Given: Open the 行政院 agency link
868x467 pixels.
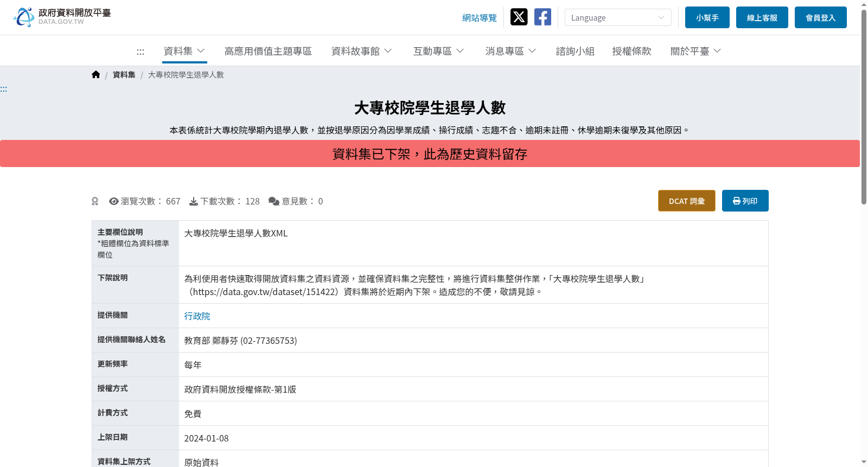Looking at the screenshot, I should point(197,316).
